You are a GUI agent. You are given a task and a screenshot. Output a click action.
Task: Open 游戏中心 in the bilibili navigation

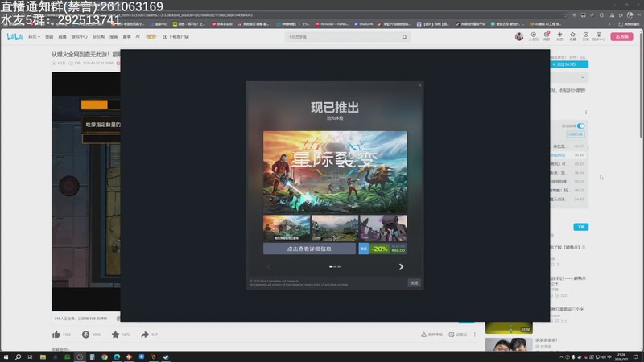click(79, 36)
